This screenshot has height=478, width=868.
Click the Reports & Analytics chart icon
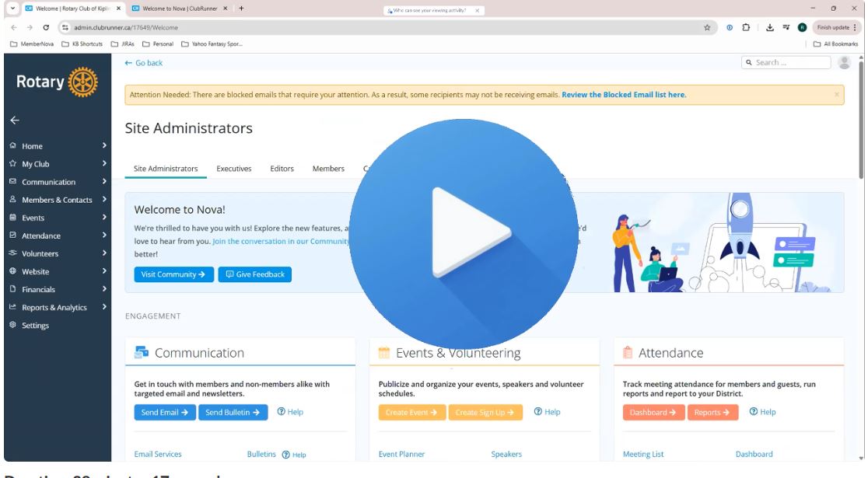click(12, 306)
